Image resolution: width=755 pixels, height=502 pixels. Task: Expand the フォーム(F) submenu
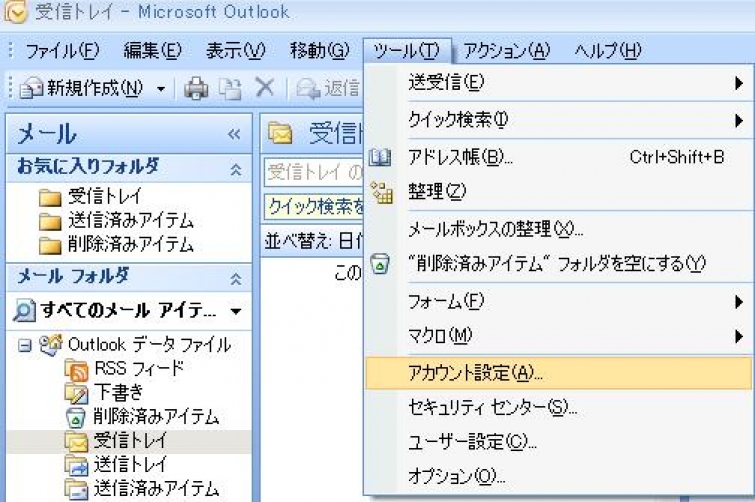tap(739, 302)
